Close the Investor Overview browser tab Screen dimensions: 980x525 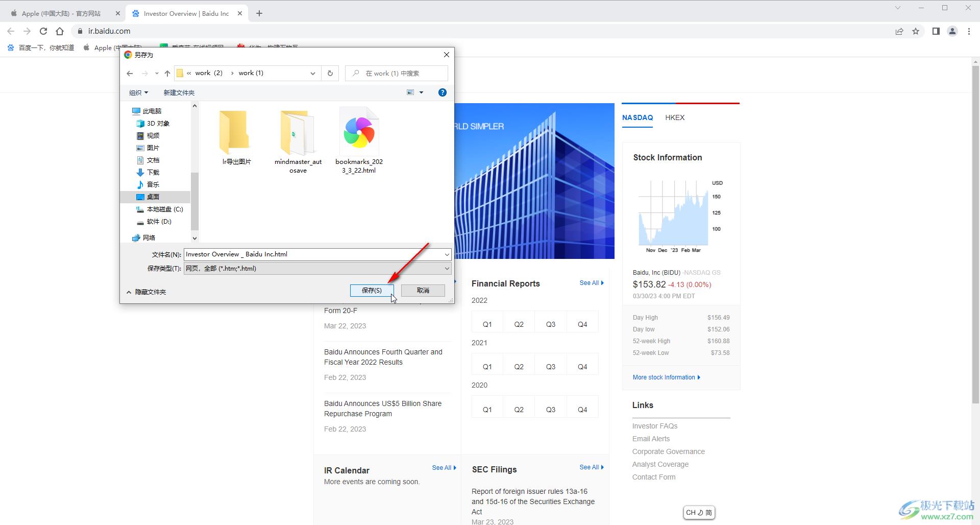tap(240, 14)
